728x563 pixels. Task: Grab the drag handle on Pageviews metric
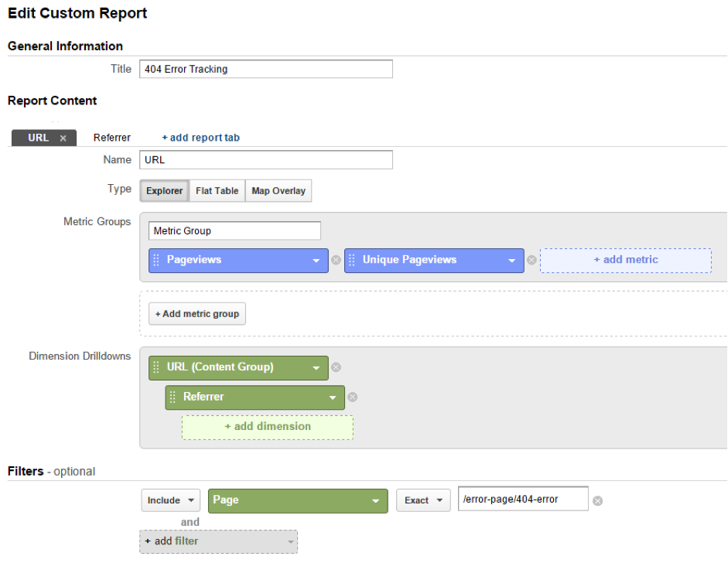(156, 261)
